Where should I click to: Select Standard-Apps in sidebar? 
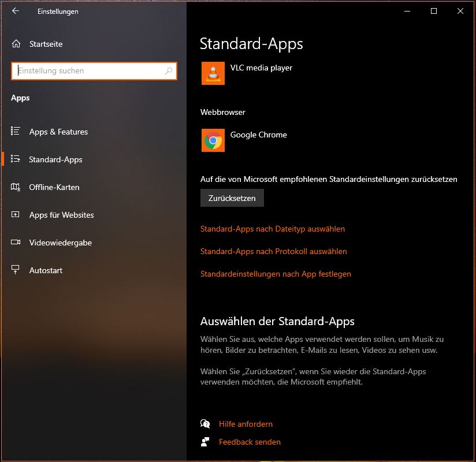[x=55, y=159]
